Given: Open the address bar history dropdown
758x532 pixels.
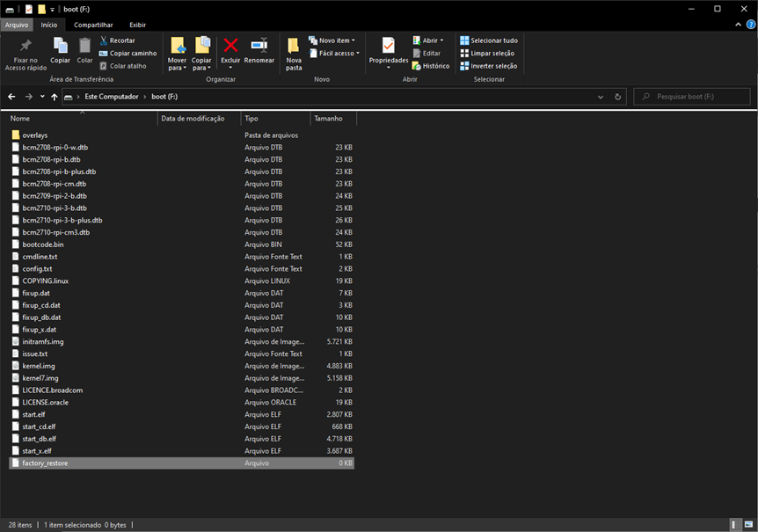Looking at the screenshot, I should point(603,97).
